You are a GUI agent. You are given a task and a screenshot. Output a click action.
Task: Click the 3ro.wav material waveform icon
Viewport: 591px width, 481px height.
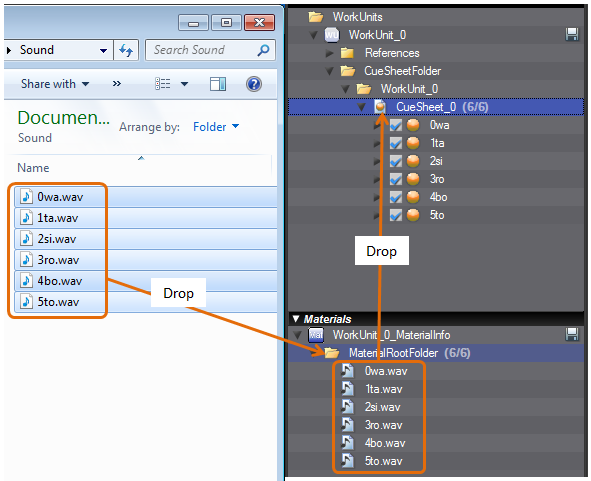pos(347,425)
